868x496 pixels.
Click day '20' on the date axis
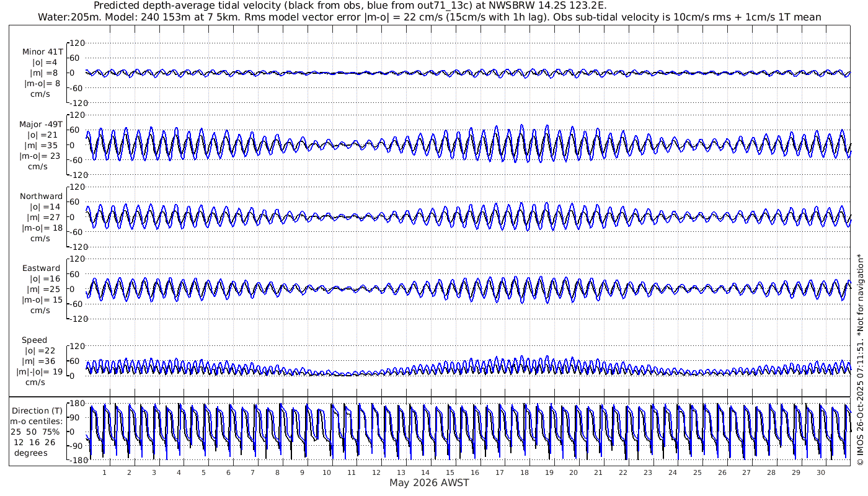click(x=573, y=472)
